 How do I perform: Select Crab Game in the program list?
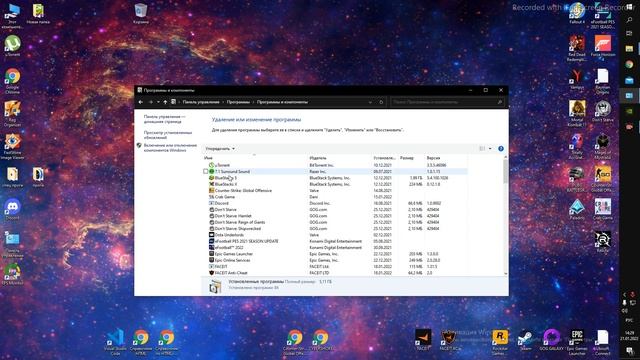pos(335,197)
